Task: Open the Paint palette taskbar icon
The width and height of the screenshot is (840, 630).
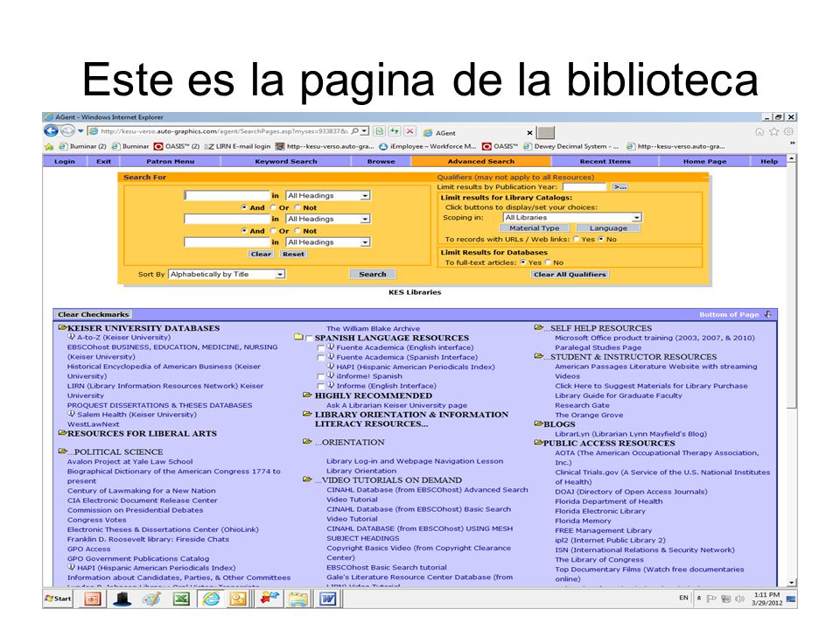Action: 151,598
